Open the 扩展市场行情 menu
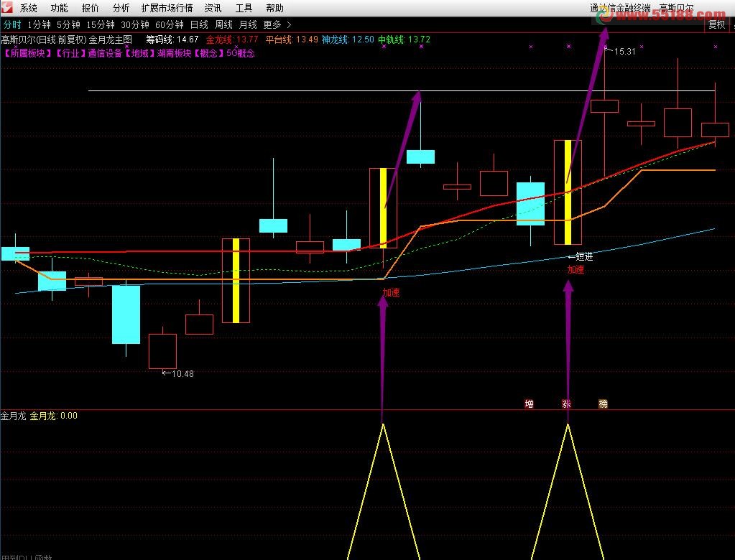The image size is (735, 560). 167,9
